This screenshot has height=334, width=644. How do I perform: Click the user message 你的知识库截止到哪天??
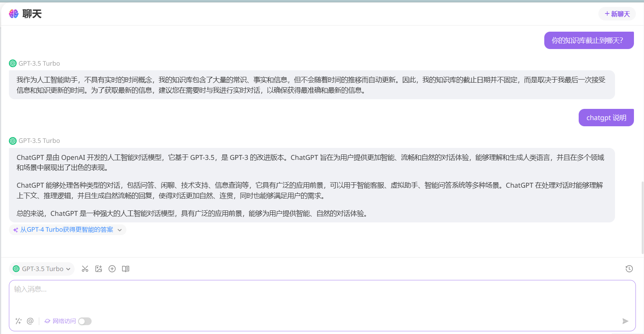coord(589,41)
